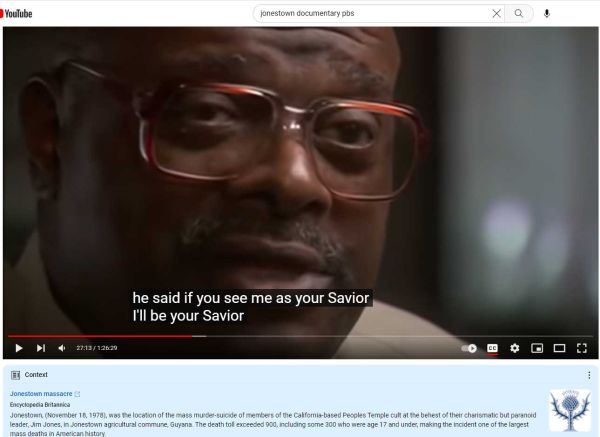Open the Jonestown massacre link

pyautogui.click(x=41, y=394)
